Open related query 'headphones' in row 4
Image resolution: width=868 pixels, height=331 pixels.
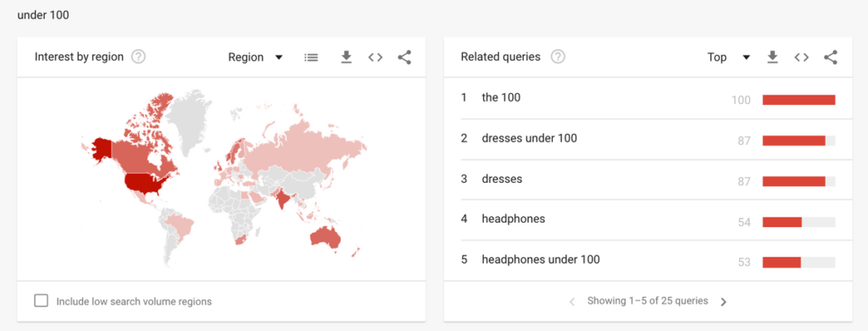(x=513, y=218)
